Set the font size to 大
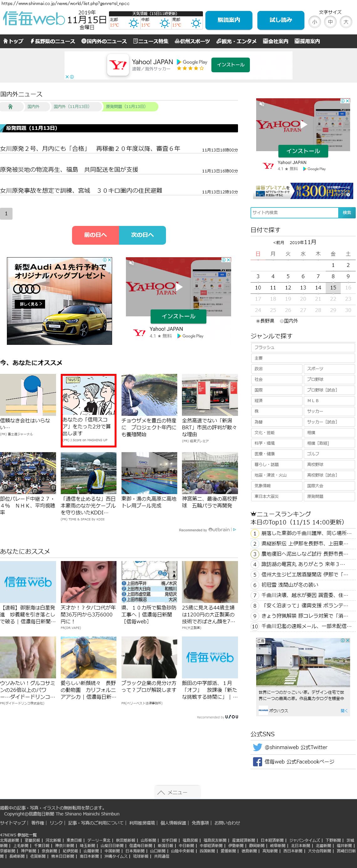 345,22
